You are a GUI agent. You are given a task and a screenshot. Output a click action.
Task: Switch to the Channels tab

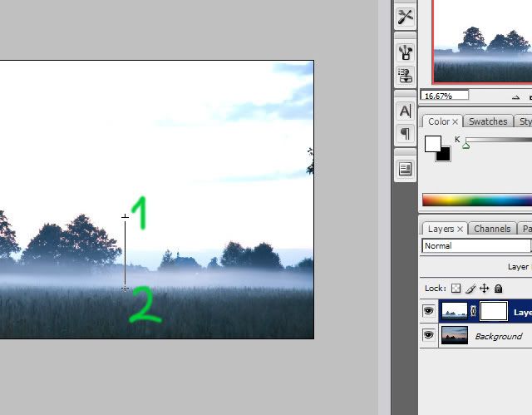click(x=492, y=229)
